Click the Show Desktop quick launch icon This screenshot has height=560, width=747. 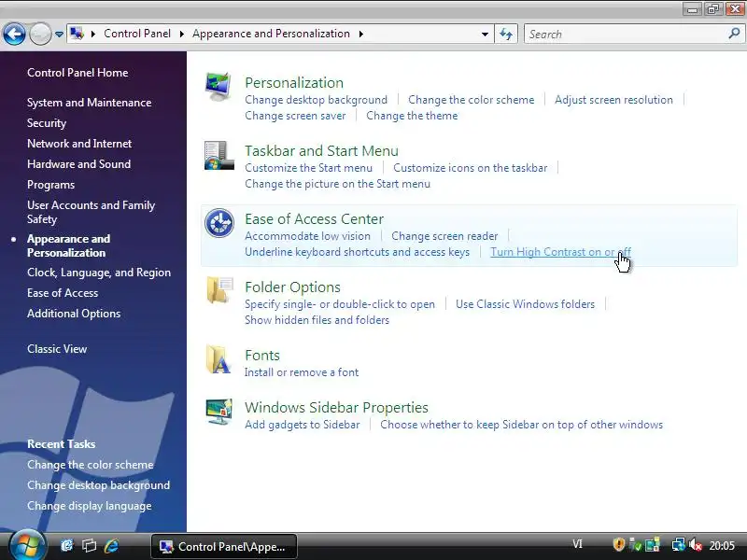pyautogui.click(x=67, y=545)
